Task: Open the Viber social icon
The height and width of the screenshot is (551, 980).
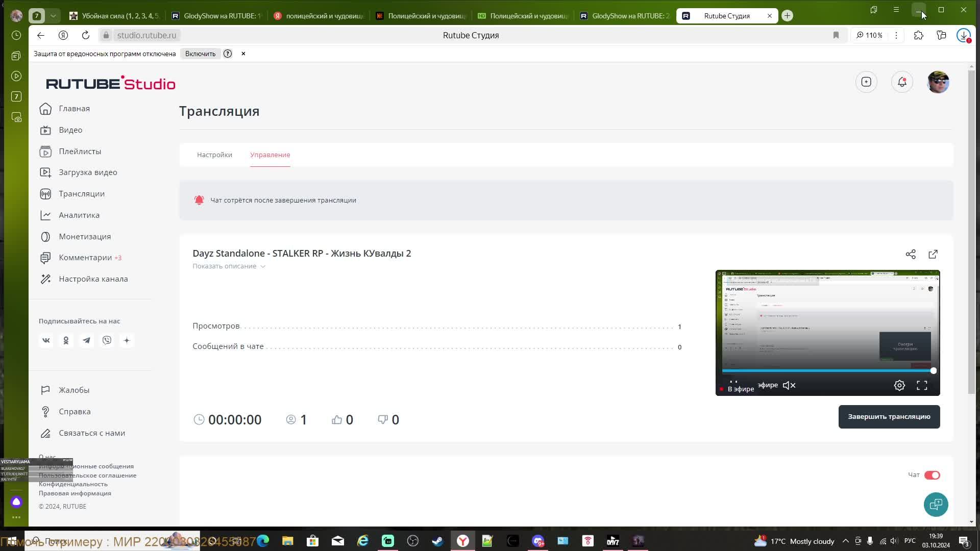Action: pos(107,340)
